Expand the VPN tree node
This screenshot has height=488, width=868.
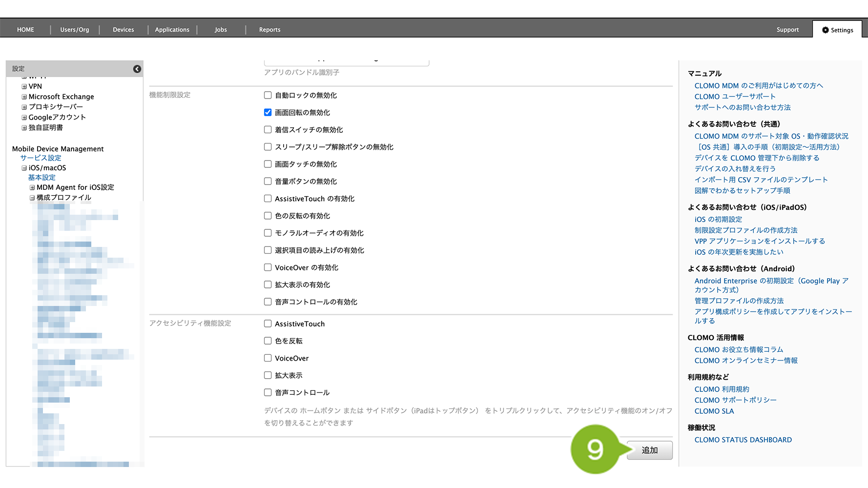(24, 86)
